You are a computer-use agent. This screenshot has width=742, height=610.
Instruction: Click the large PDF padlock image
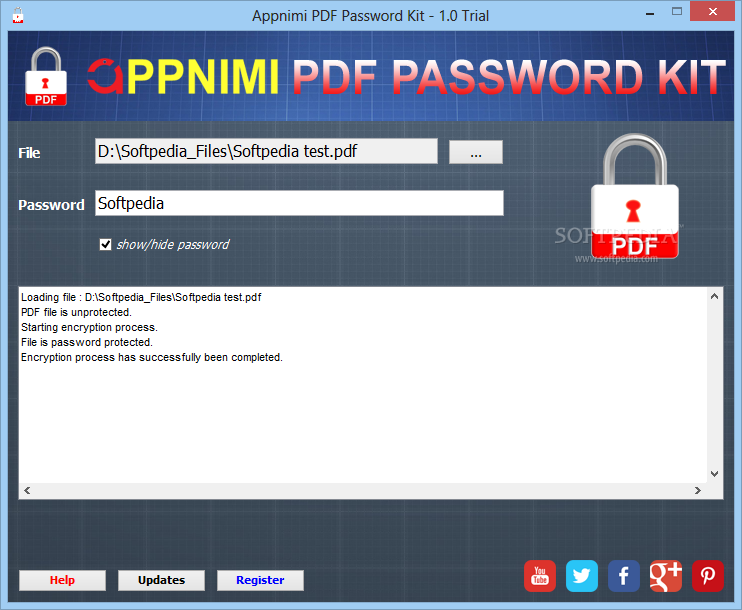(x=635, y=196)
